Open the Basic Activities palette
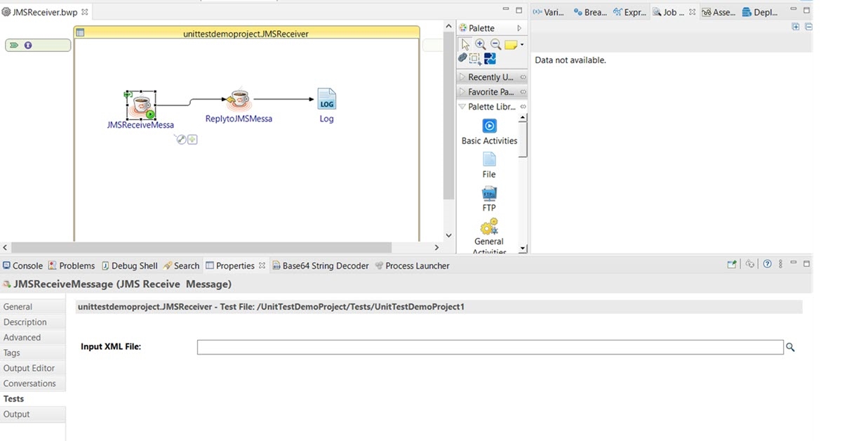Screen dimensions: 868x441 489,132
